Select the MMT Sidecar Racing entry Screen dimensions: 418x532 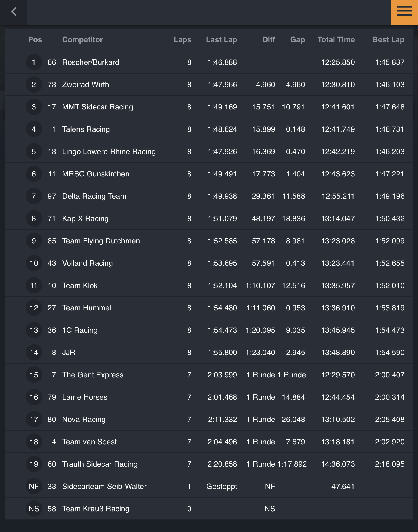point(97,107)
